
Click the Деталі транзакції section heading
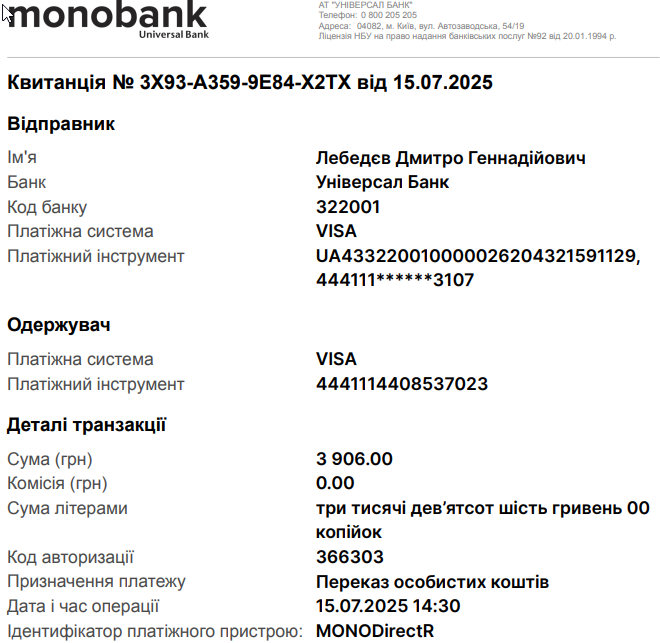point(87,425)
